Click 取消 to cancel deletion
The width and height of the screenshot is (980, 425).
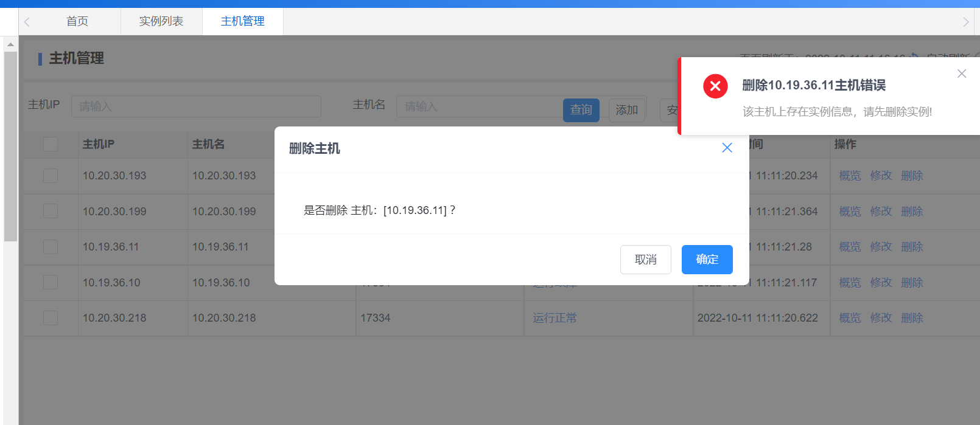point(645,260)
